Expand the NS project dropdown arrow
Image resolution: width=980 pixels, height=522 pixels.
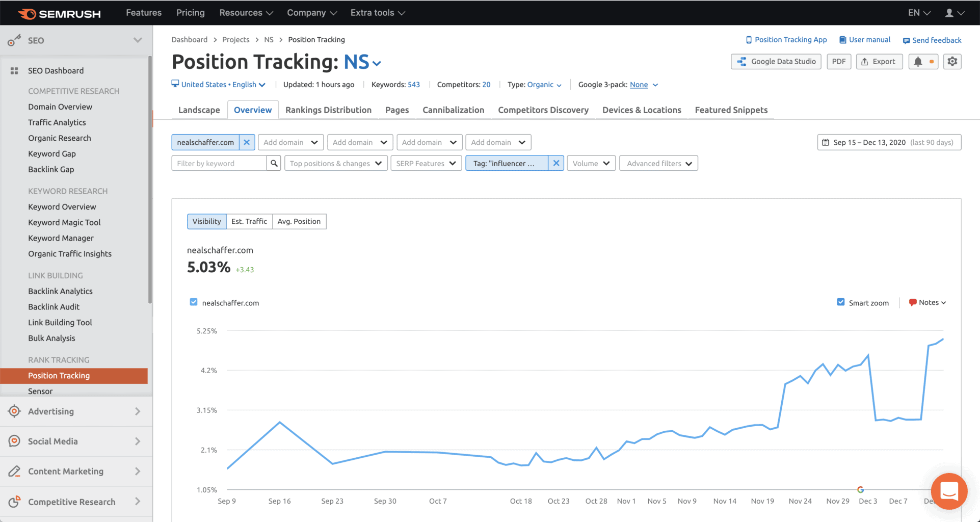pos(377,64)
